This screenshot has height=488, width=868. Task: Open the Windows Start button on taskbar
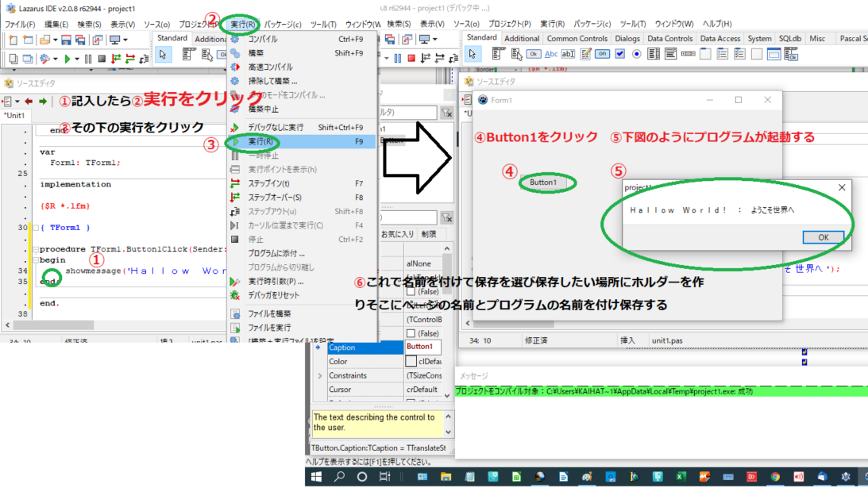click(316, 476)
